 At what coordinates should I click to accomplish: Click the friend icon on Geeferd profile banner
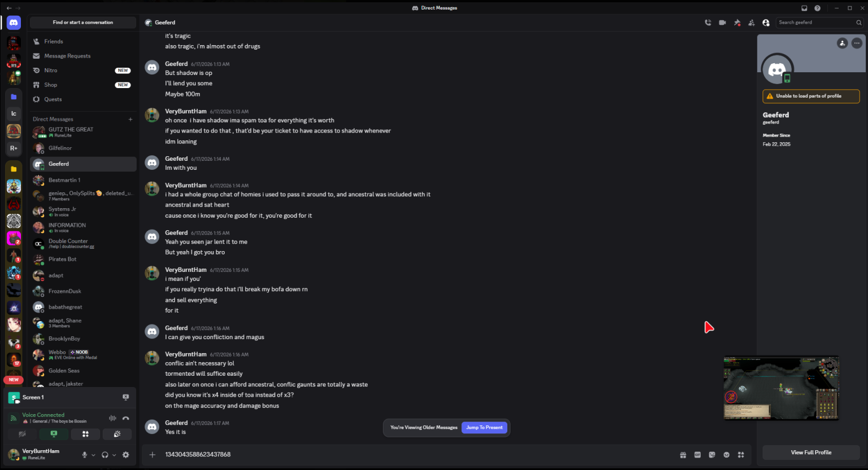tap(842, 43)
